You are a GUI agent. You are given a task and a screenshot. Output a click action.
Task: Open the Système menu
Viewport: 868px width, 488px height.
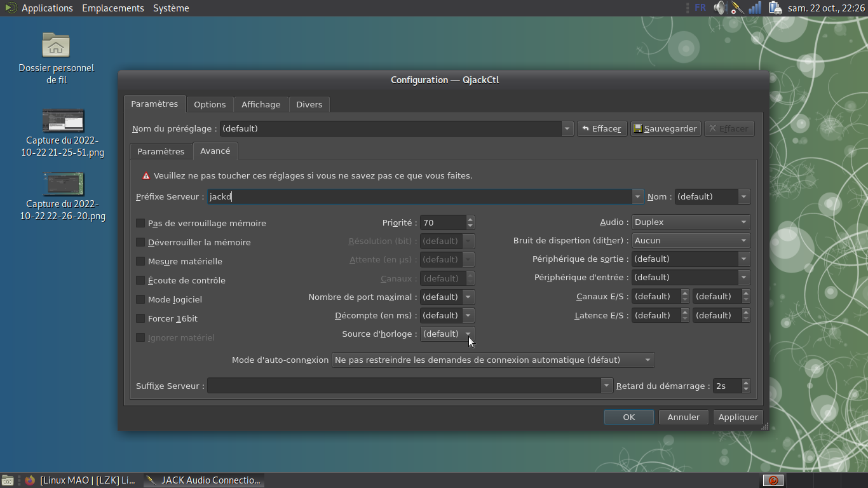[x=171, y=8]
